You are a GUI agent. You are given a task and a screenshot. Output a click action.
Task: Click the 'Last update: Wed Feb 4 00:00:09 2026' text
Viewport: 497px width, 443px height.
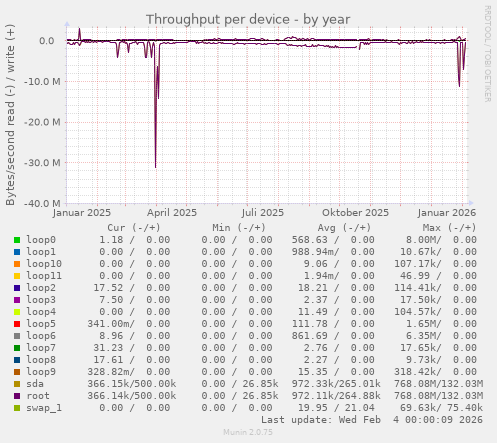tap(372, 420)
